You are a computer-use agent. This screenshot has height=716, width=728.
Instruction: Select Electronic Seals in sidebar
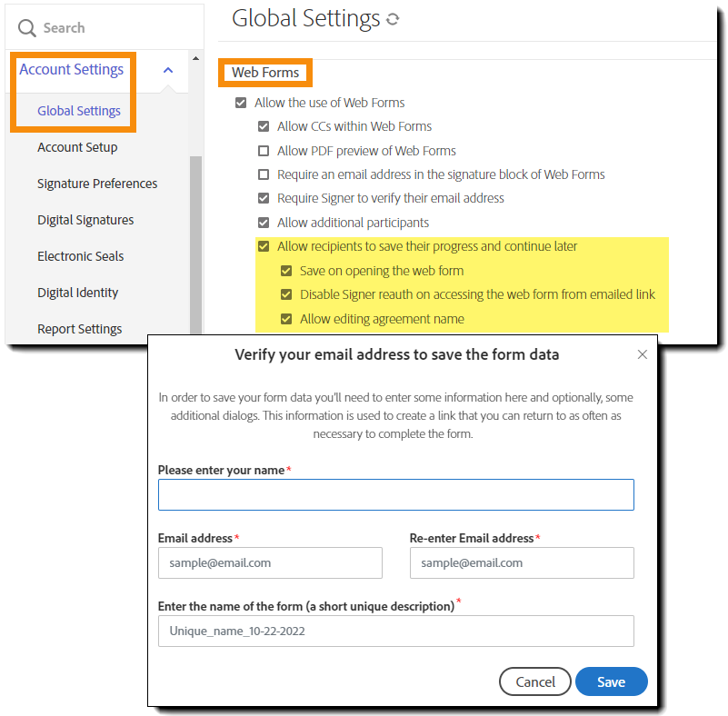click(81, 256)
